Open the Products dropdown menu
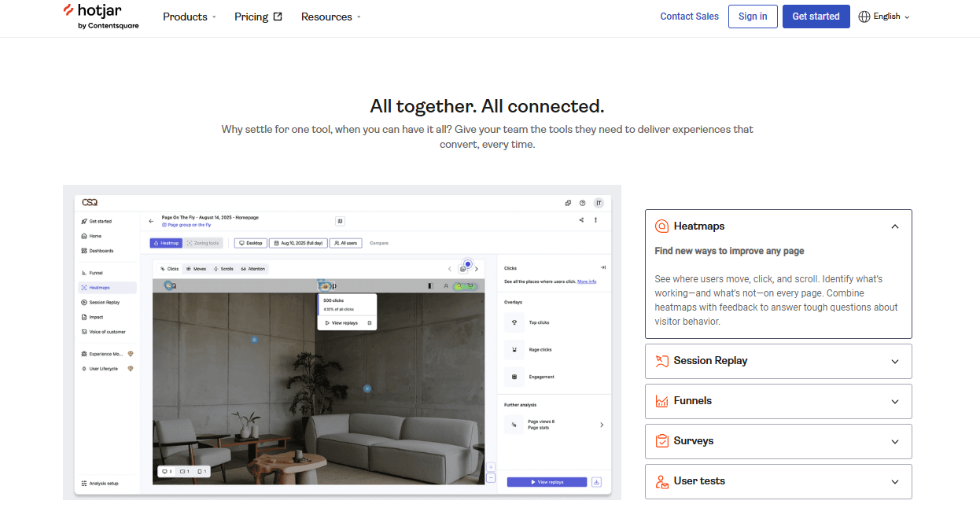The width and height of the screenshot is (980, 530). click(x=190, y=17)
